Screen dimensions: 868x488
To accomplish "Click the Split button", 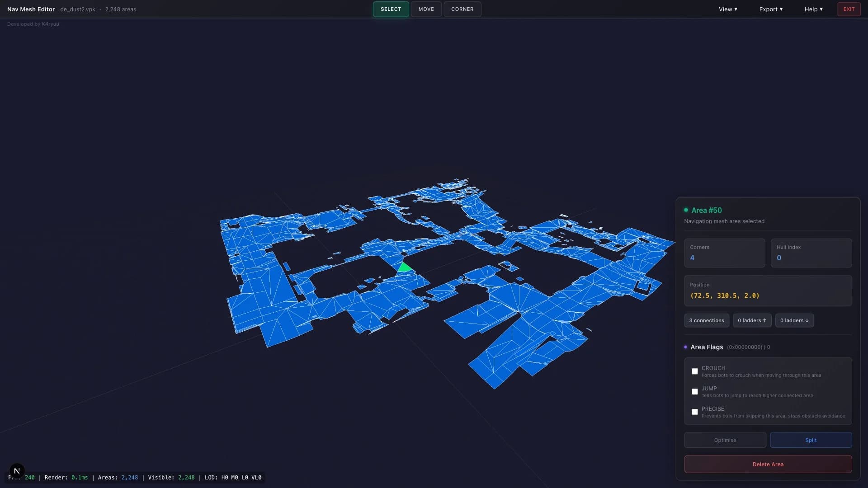I will pyautogui.click(x=811, y=440).
